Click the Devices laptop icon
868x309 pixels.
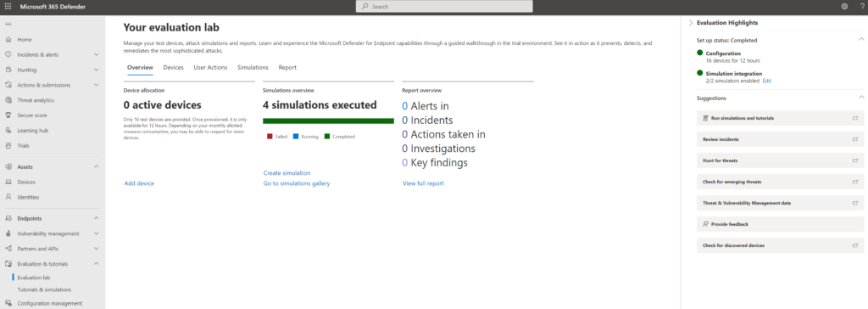[x=8, y=182]
